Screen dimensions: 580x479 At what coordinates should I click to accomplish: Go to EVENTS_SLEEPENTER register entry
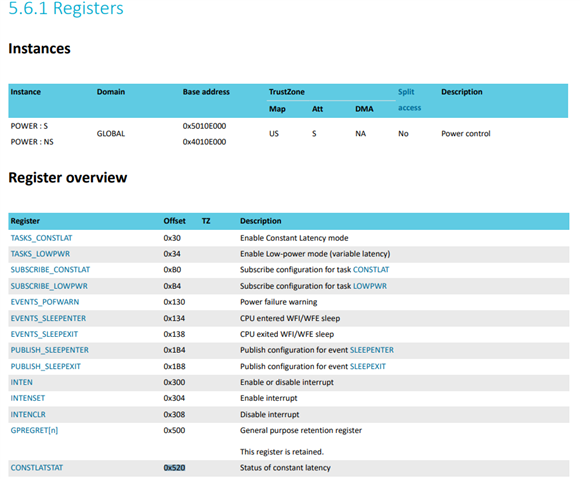point(48,318)
